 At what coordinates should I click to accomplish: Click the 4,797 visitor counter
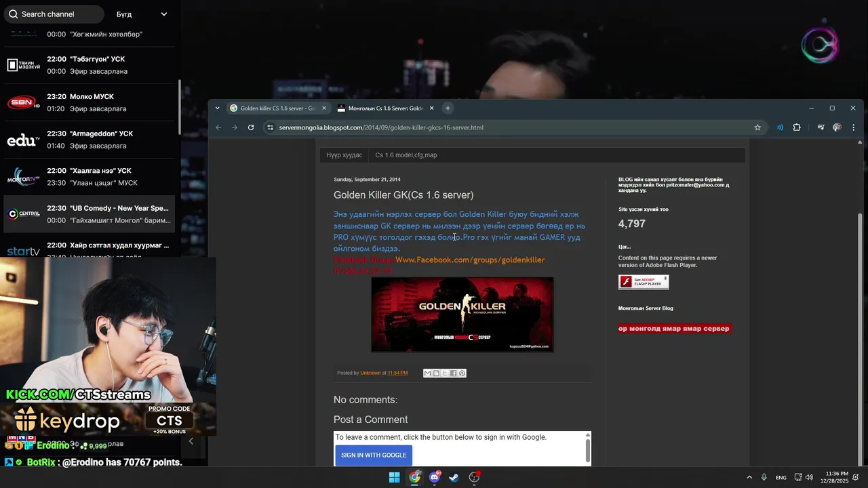click(632, 224)
